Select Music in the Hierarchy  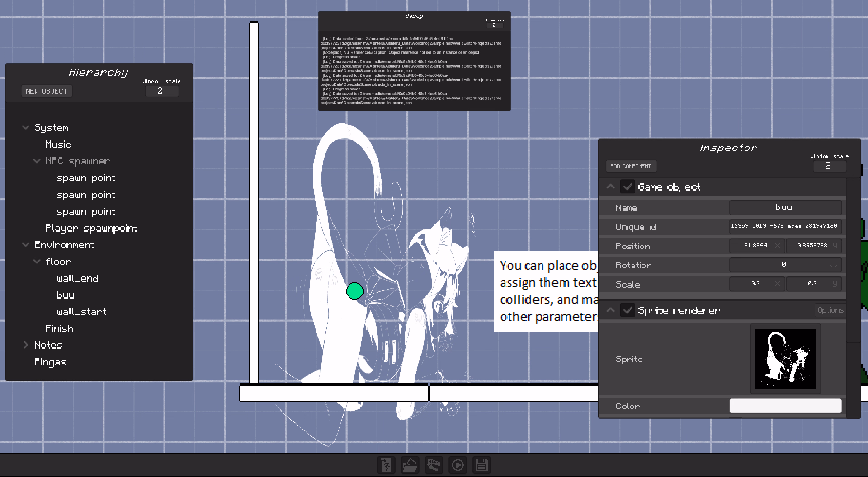[x=58, y=144]
